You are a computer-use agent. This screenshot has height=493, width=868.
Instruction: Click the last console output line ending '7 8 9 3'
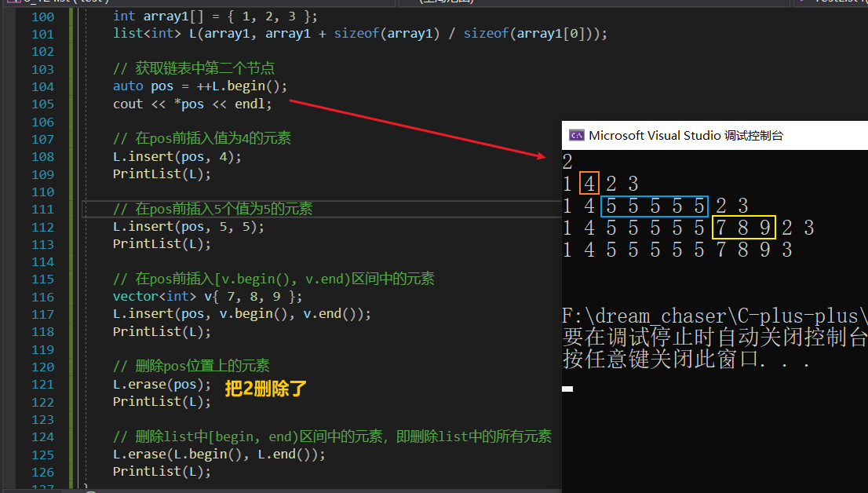(x=677, y=250)
